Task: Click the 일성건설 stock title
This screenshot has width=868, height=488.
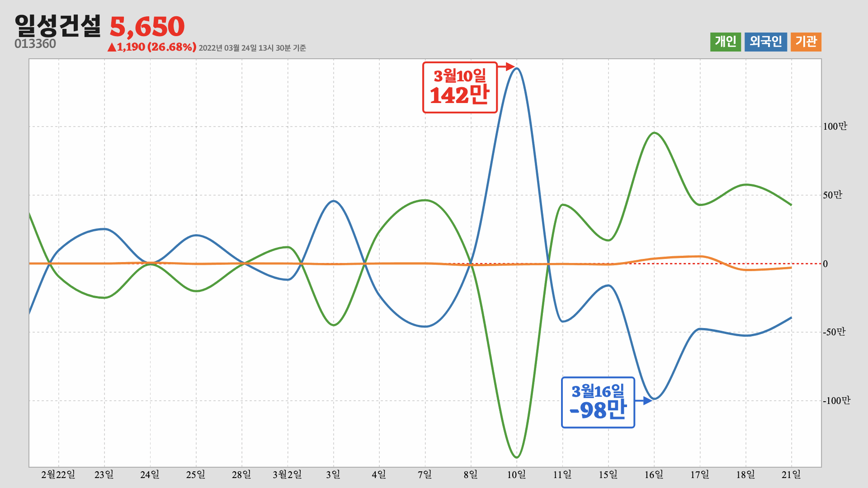Action: 58,26
